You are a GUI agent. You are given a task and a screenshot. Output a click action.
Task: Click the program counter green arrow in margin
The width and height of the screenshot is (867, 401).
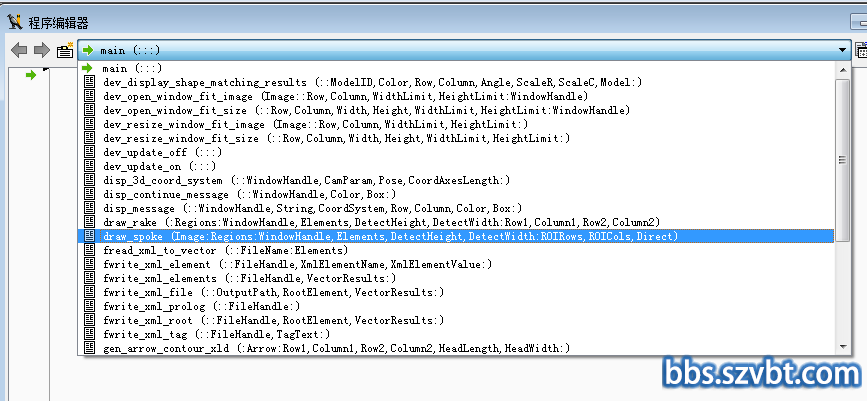click(31, 75)
